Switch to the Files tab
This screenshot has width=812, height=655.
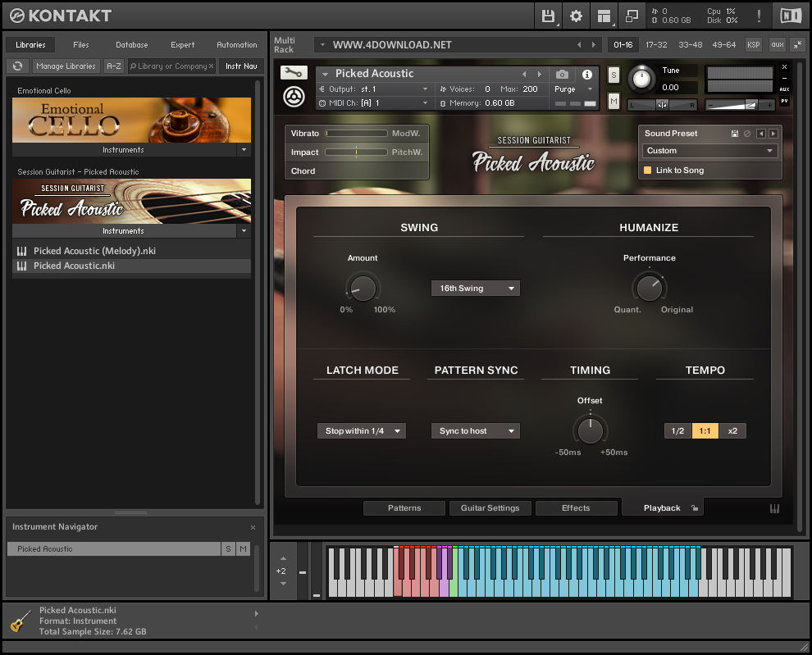[x=80, y=45]
